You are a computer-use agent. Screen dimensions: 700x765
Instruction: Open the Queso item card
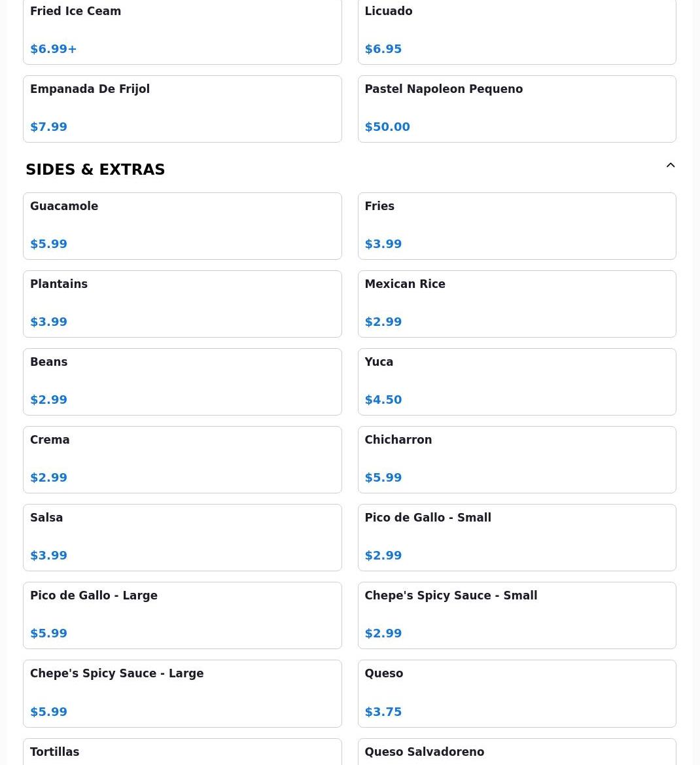517,694
